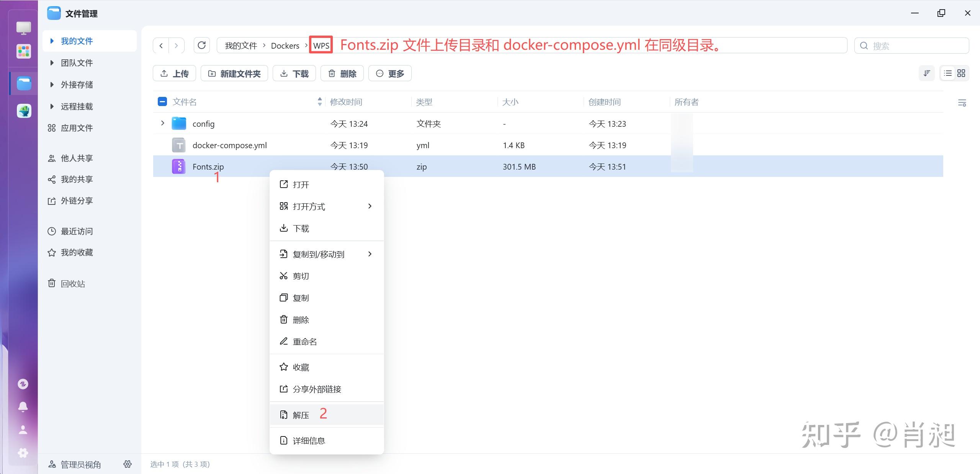The width and height of the screenshot is (980, 474).
Task: Create a folder with 新建文件夹
Action: 234,73
